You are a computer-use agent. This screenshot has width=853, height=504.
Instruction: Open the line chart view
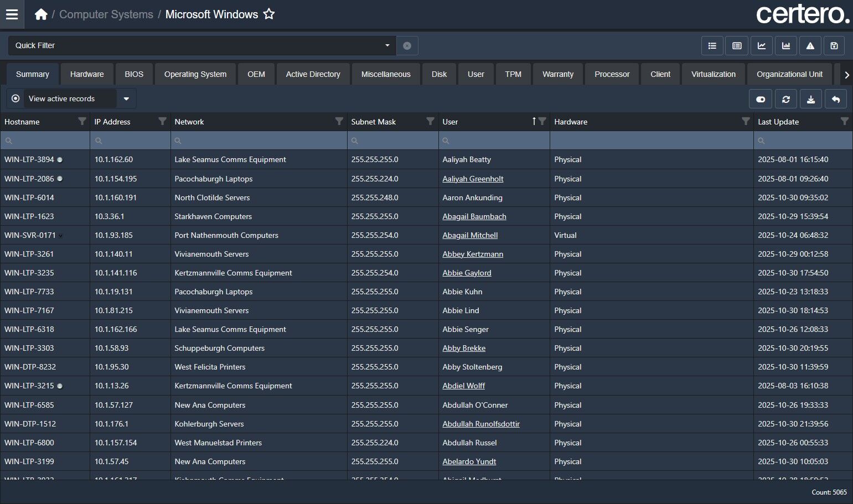pyautogui.click(x=761, y=46)
